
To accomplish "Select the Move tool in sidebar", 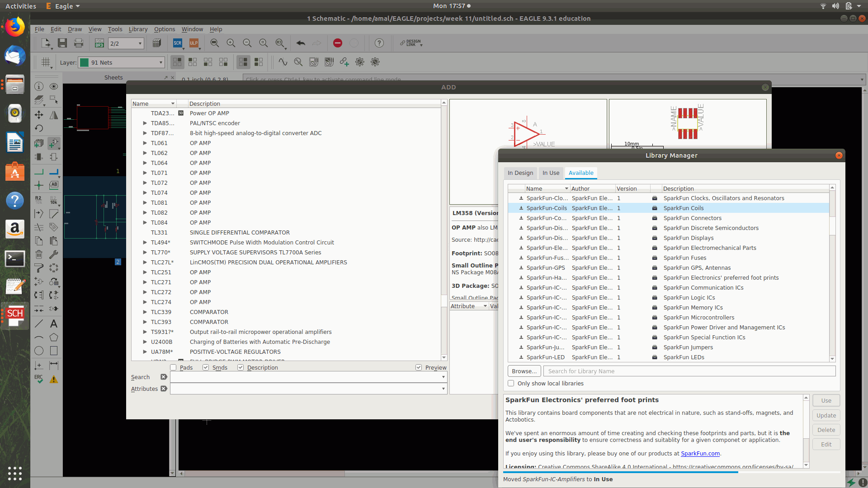I will click(39, 115).
